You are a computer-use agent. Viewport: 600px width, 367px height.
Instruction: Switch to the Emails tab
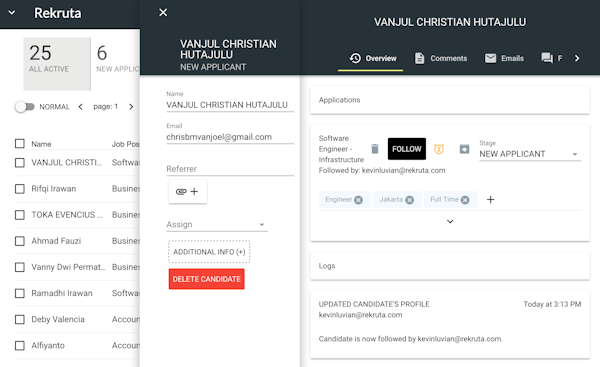tap(504, 58)
